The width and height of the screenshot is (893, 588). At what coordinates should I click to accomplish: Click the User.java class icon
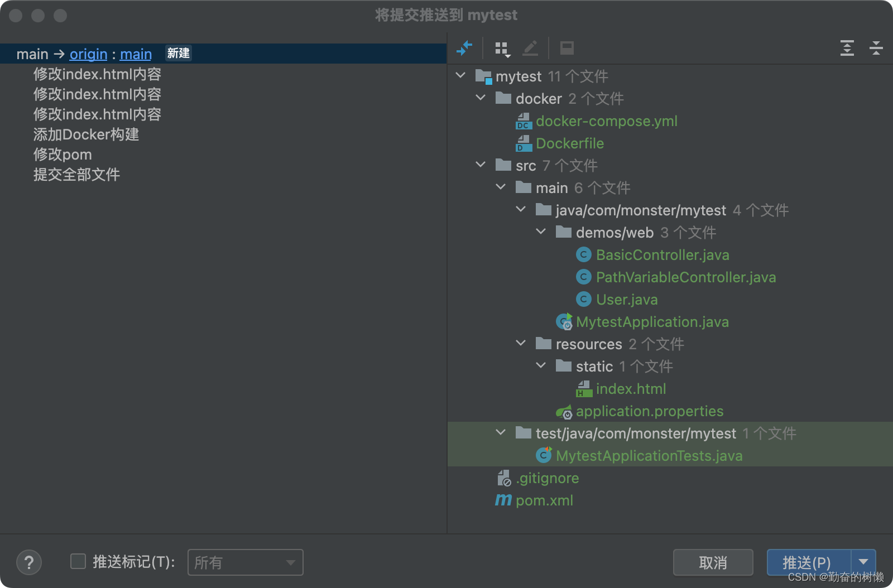point(584,300)
